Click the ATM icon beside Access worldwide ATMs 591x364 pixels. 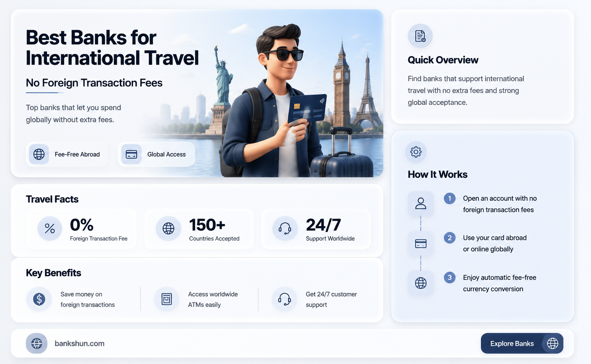tap(167, 299)
